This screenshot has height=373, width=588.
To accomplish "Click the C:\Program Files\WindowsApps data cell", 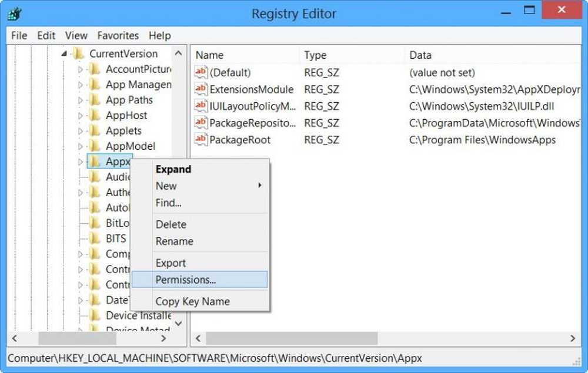I will click(482, 140).
